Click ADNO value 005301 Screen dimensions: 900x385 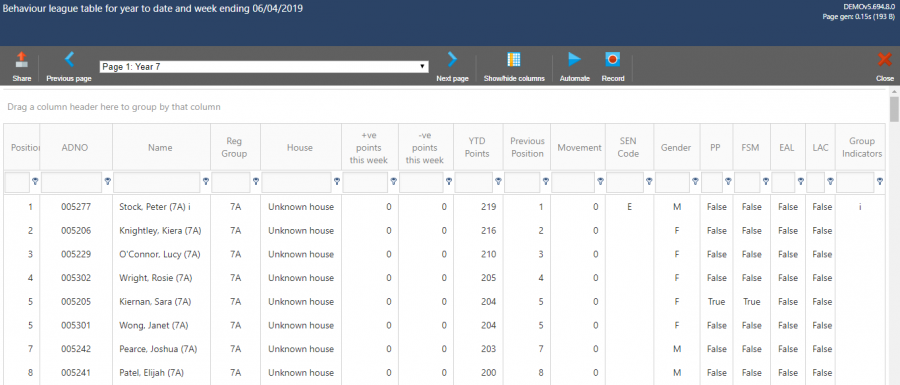pyautogui.click(x=76, y=325)
